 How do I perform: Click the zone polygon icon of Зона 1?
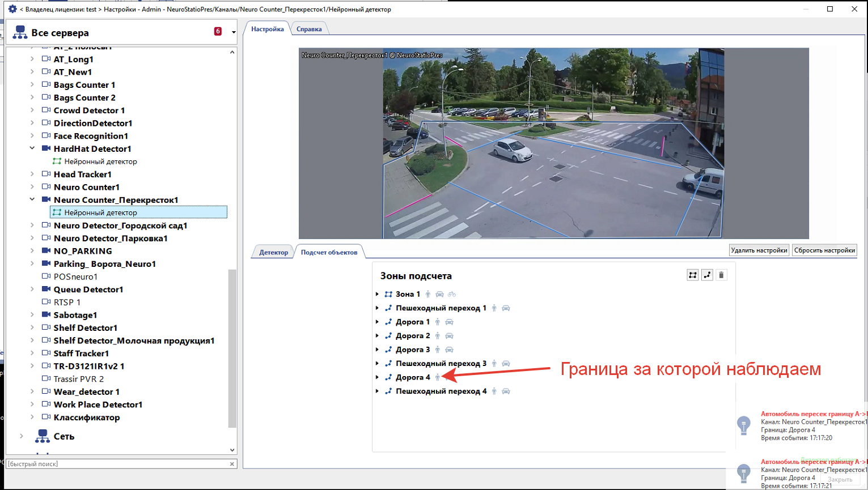click(388, 295)
